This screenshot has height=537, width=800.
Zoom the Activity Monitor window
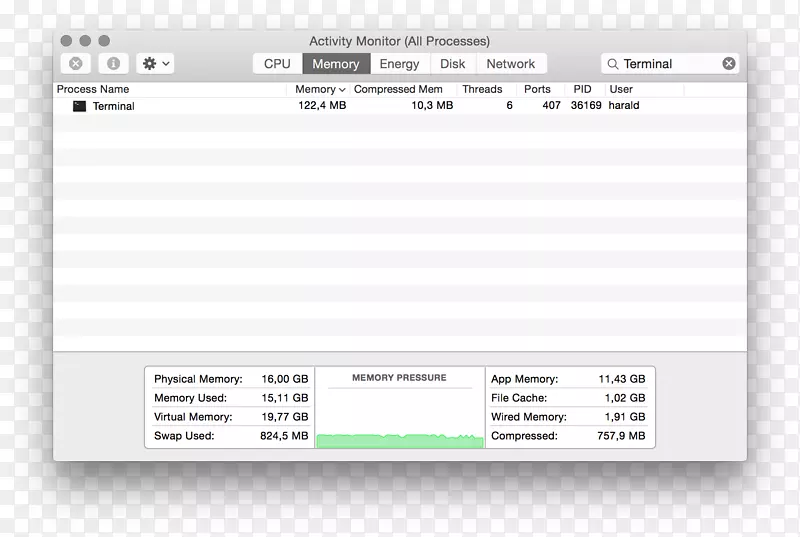click(104, 41)
